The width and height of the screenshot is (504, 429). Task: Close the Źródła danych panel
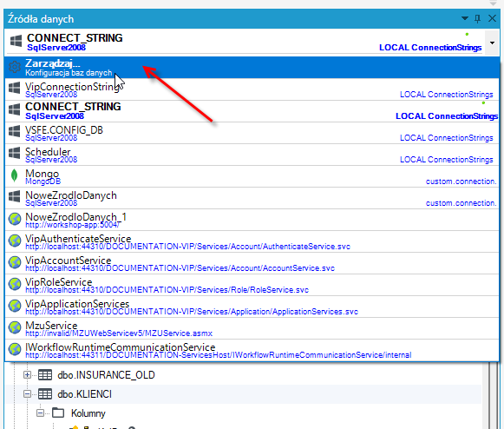492,18
